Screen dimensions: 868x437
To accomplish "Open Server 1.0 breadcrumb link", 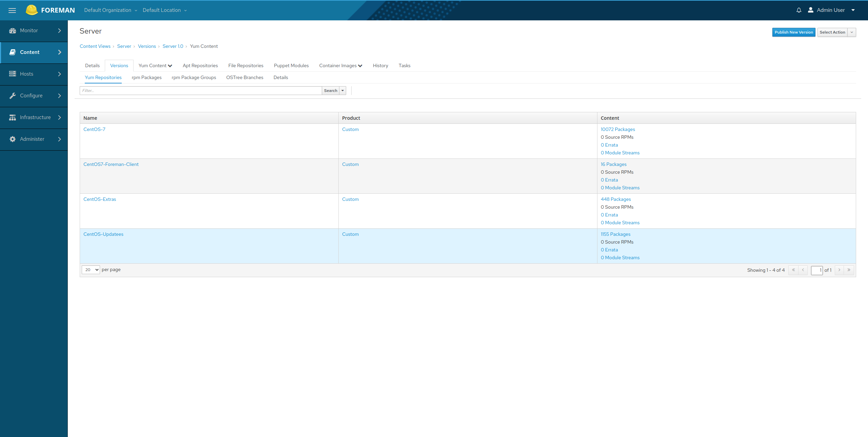I will click(173, 46).
